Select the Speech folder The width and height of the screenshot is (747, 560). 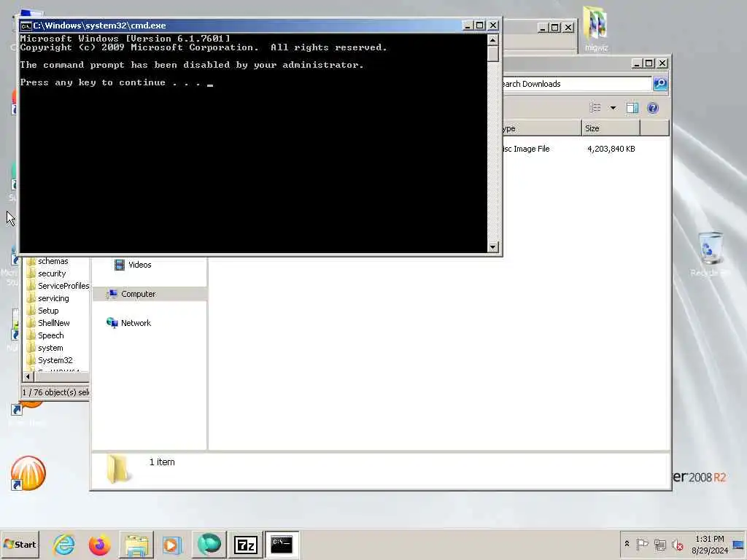(50, 335)
